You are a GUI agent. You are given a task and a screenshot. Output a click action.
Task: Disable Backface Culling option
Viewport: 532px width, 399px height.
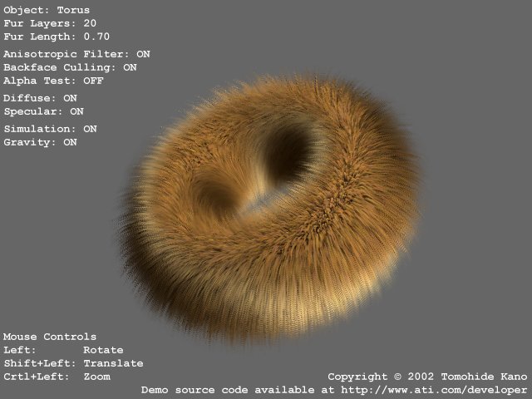70,67
